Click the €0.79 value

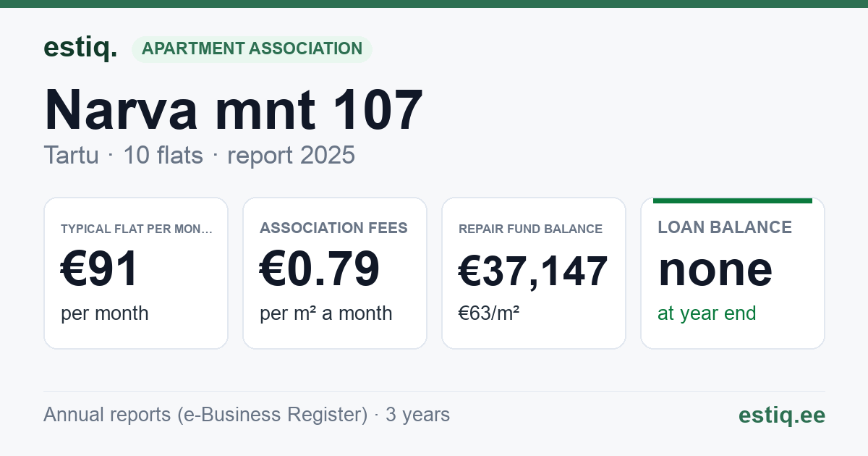(x=320, y=269)
